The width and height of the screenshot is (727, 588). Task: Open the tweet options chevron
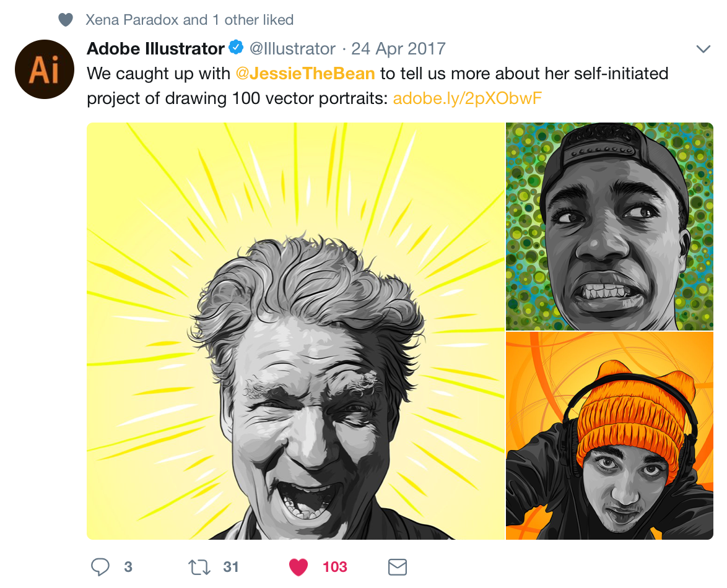[x=703, y=49]
